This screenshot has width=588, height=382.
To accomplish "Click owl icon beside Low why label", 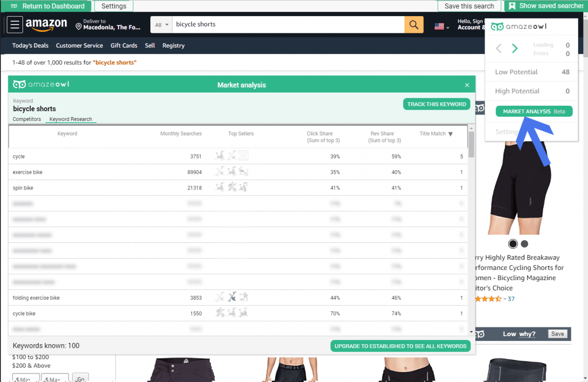I will tap(480, 334).
